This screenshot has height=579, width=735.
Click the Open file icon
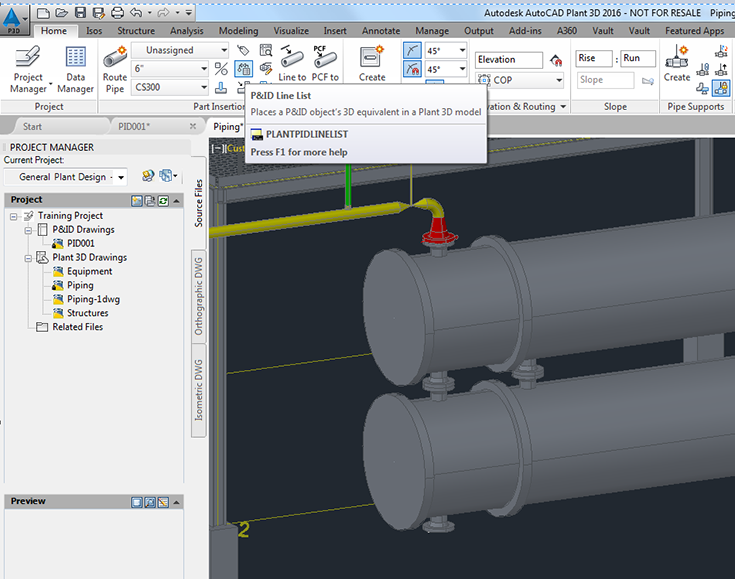pyautogui.click(x=61, y=13)
